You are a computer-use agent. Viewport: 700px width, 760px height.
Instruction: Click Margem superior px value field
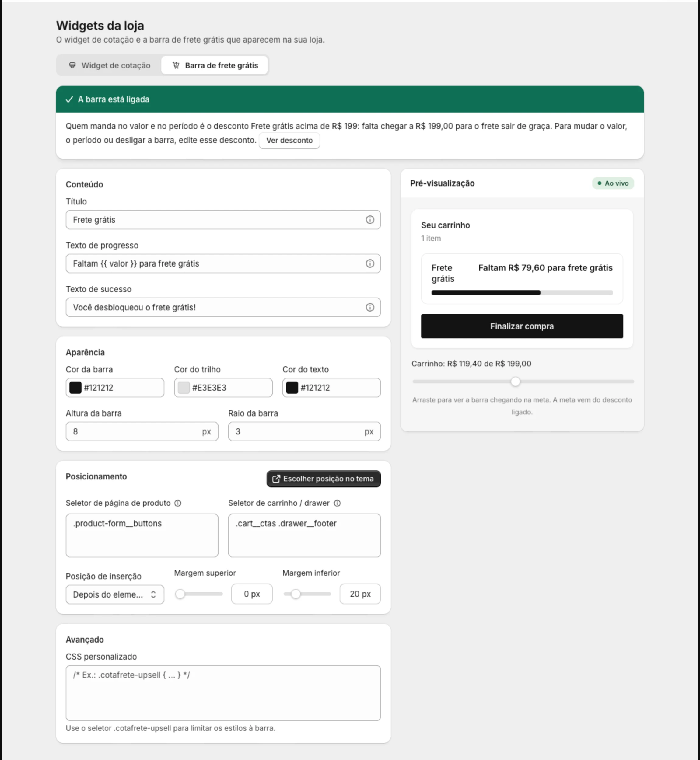click(x=252, y=594)
